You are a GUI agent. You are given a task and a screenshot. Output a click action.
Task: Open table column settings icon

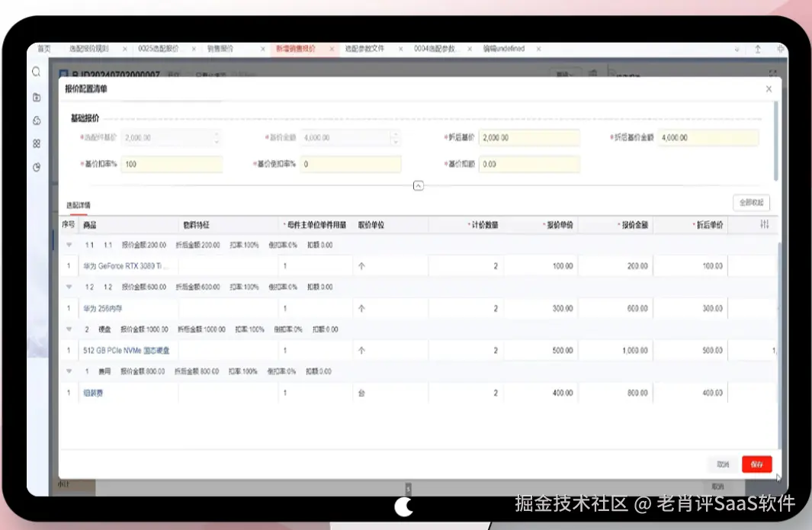765,224
